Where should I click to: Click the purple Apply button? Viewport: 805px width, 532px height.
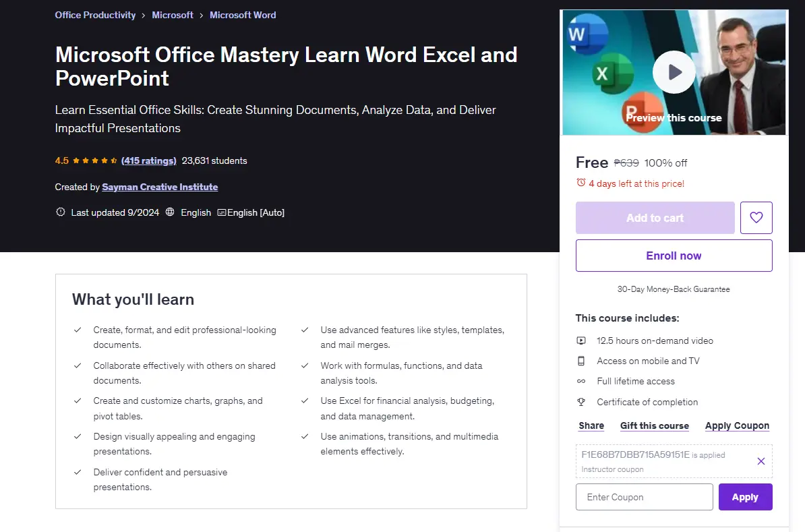(x=745, y=497)
